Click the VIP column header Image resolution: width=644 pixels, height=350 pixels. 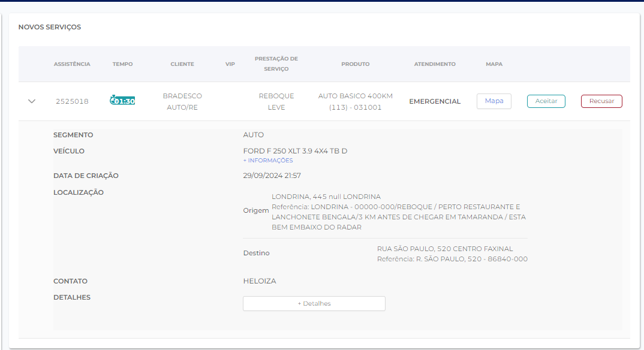tap(230, 64)
